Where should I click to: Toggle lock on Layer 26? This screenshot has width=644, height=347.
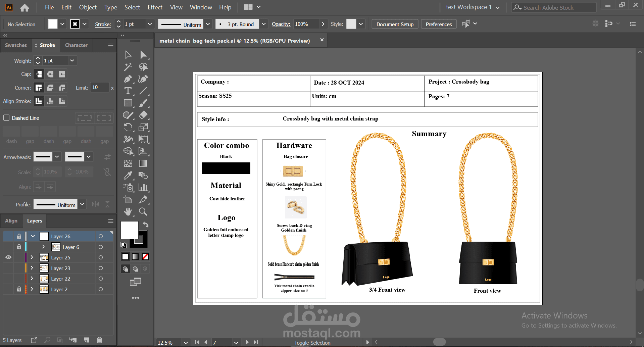[19, 236]
